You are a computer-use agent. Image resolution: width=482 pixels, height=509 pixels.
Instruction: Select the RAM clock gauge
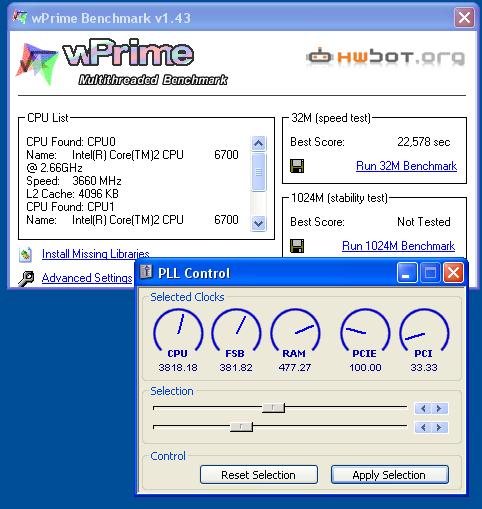coord(295,331)
